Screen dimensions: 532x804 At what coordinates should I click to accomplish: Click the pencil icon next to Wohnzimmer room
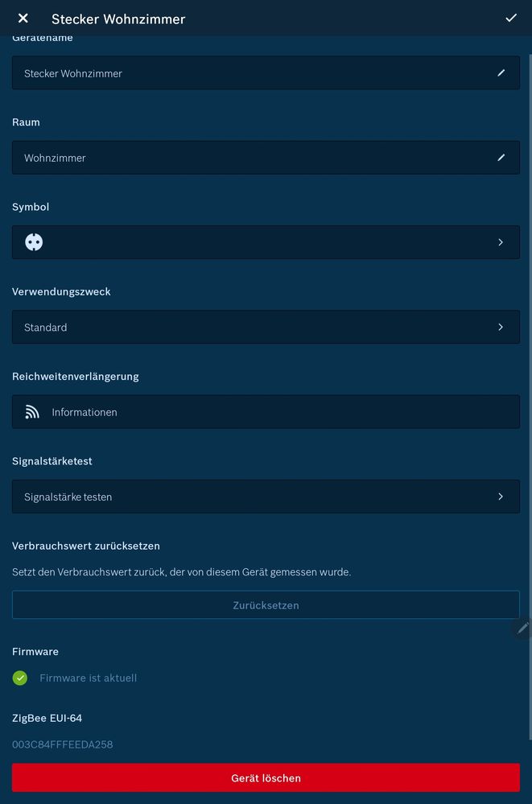(x=501, y=157)
